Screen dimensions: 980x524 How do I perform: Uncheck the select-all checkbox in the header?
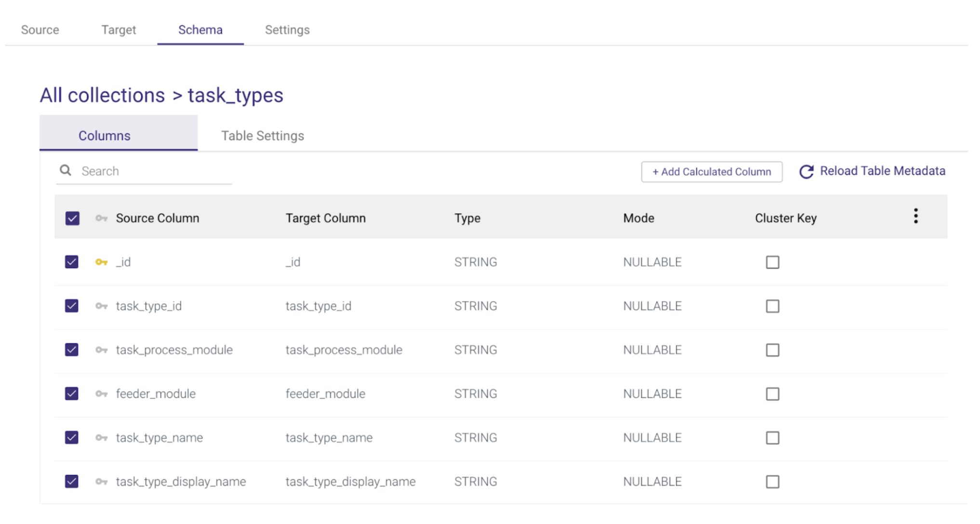click(x=72, y=218)
